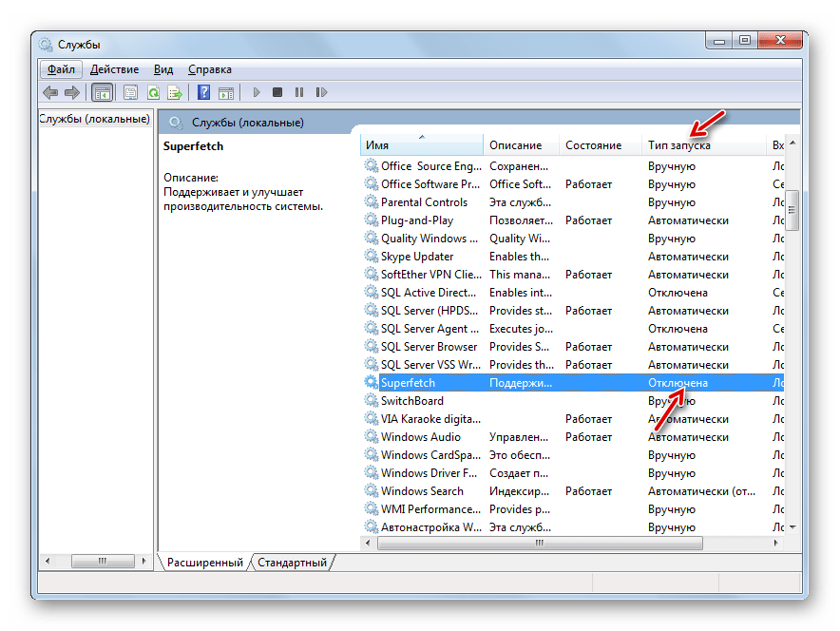Select the Office Software Protection service
The width and height of the screenshot is (840, 631).
[572, 184]
